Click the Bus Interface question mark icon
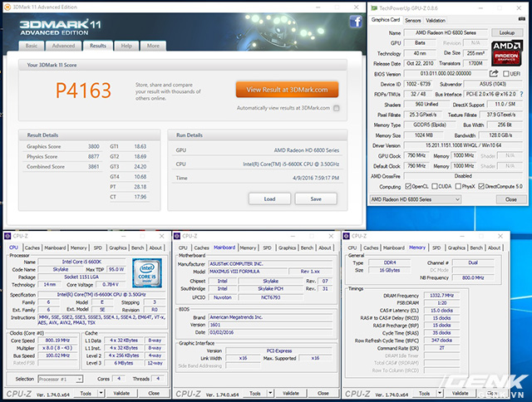 coord(521,95)
